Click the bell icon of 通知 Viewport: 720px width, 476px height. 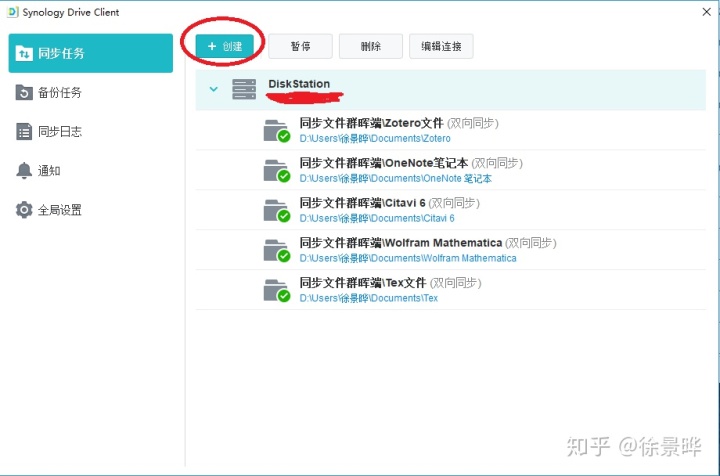(24, 171)
